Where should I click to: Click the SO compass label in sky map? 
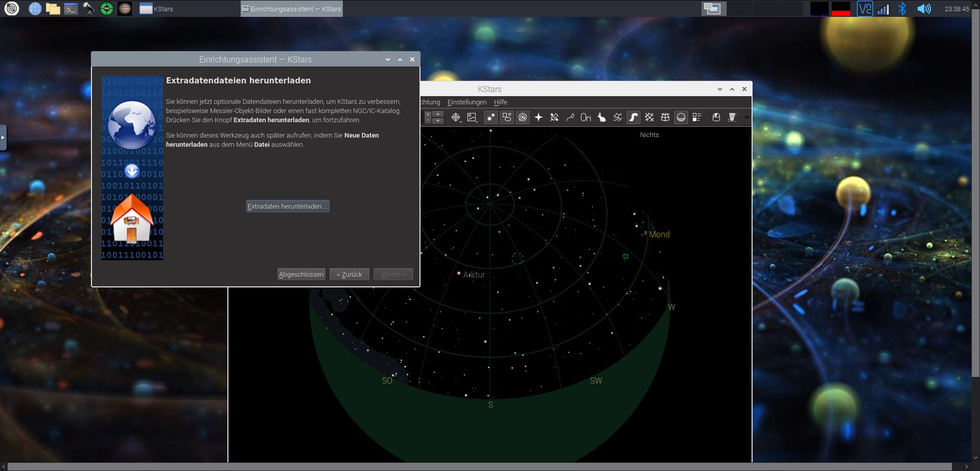coord(387,380)
